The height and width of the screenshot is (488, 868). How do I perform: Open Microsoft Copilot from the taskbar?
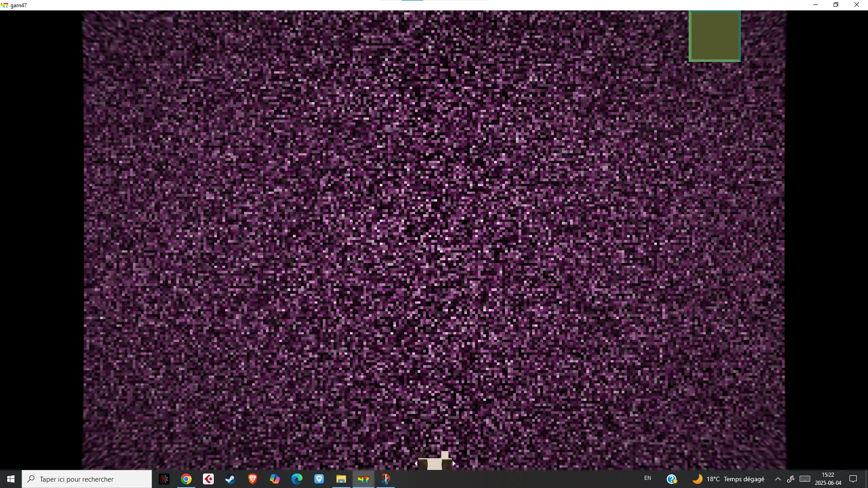[x=275, y=479]
